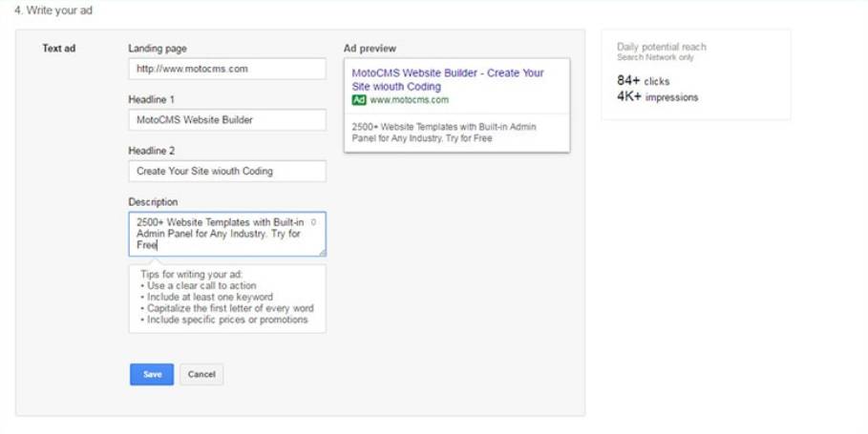Click the Save button
Image resolution: width=868 pixels, height=434 pixels.
coord(152,374)
